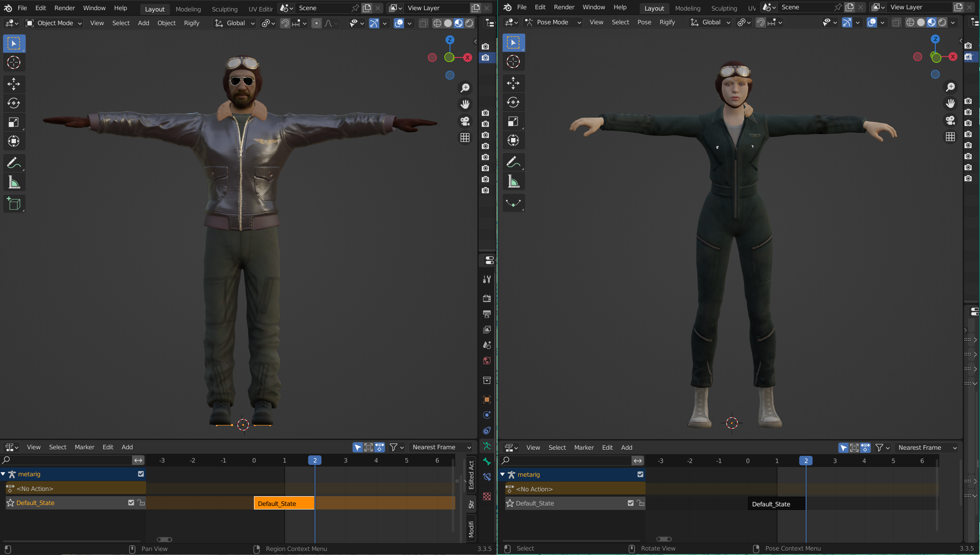980x555 pixels.
Task: Open the Marker menu in left NLA editor
Action: click(85, 447)
